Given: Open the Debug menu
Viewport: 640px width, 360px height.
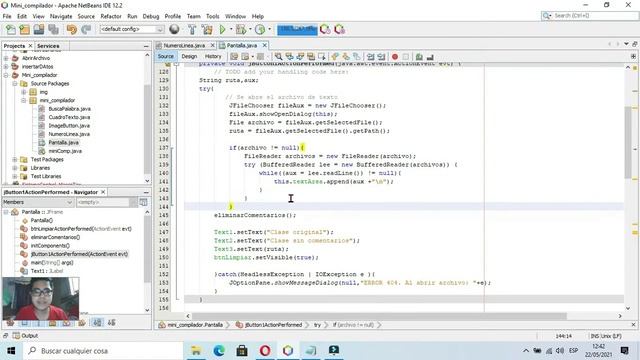Looking at the screenshot, I should coord(151,16).
